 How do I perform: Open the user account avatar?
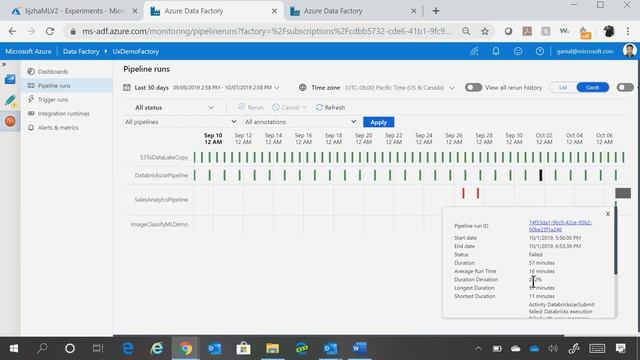coord(629,51)
